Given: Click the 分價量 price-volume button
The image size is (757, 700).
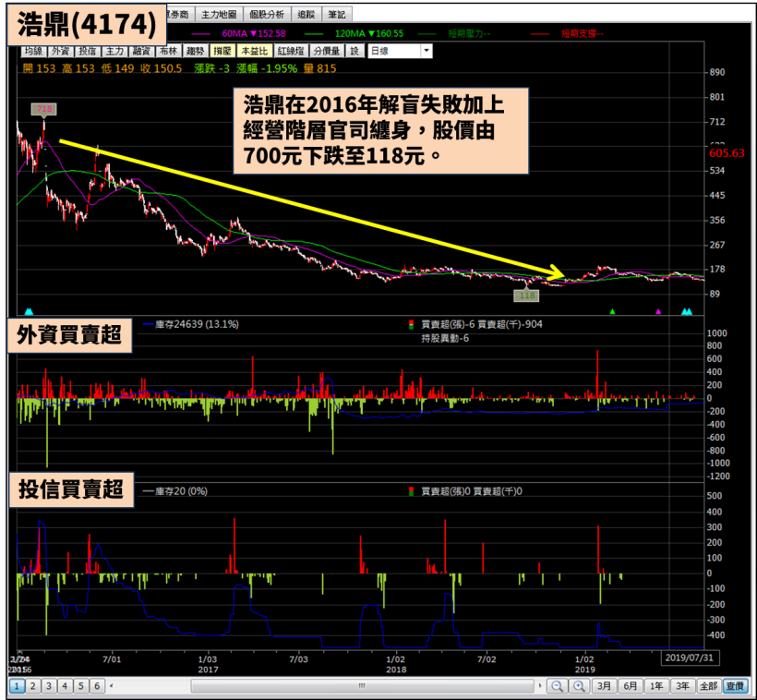Looking at the screenshot, I should (x=327, y=51).
